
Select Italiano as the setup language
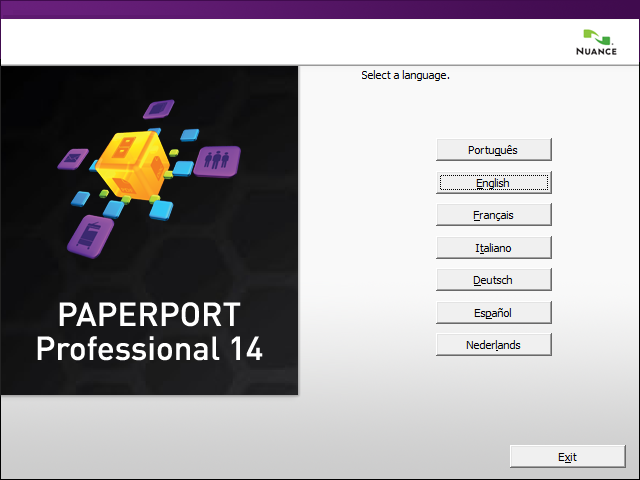click(x=494, y=247)
